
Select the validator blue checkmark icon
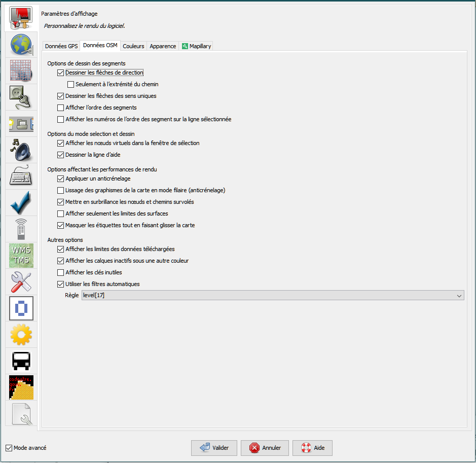(21, 203)
